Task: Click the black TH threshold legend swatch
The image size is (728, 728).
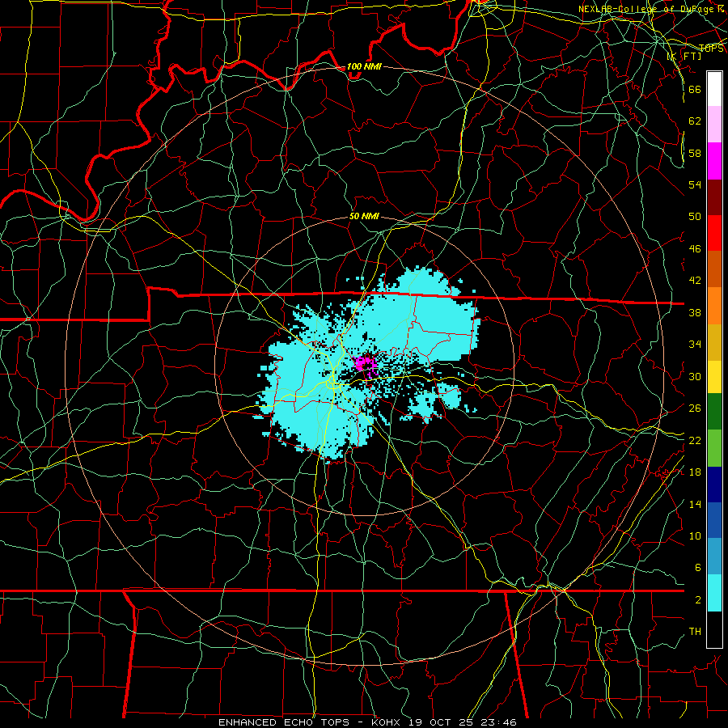Action: tap(714, 629)
